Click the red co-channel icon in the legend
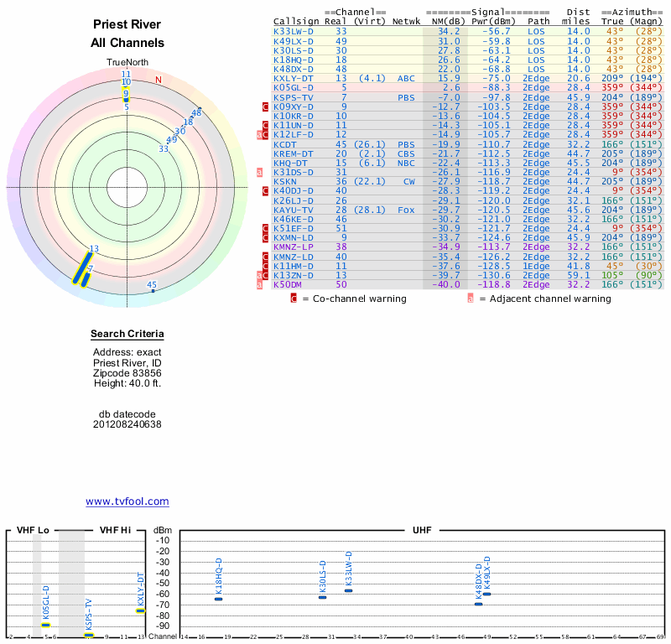Viewport: 671px width, 644px height. click(x=294, y=299)
